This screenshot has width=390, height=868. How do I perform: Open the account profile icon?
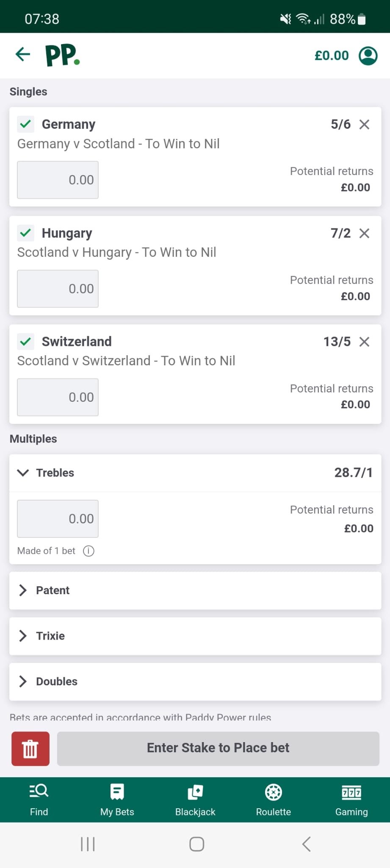[x=368, y=56]
